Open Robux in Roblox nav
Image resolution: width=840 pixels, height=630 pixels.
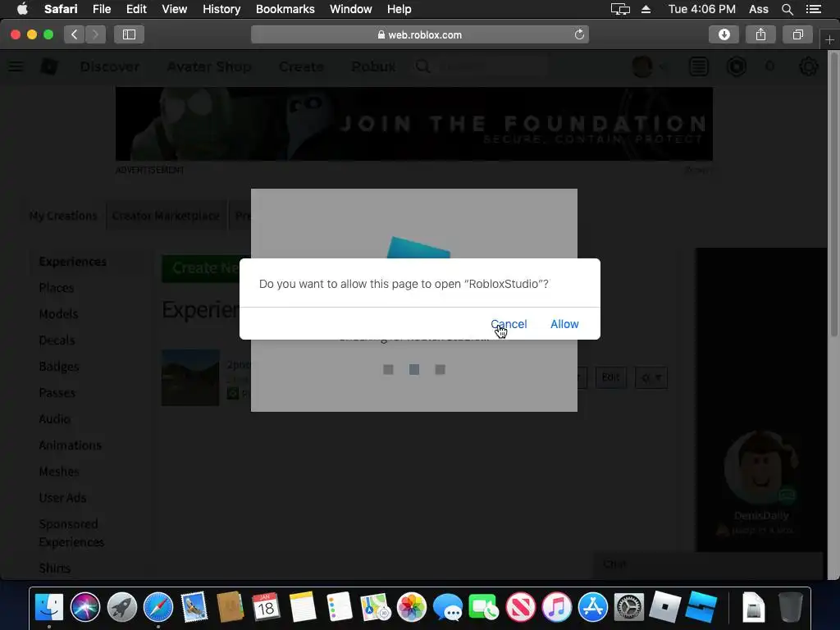click(x=373, y=66)
